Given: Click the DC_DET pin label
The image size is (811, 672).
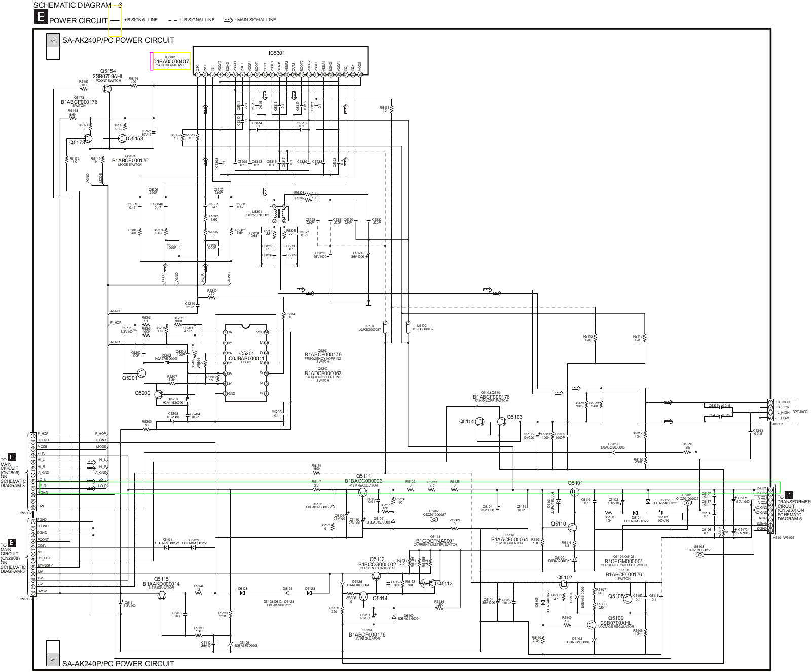Looking at the screenshot, I should click(x=44, y=558).
